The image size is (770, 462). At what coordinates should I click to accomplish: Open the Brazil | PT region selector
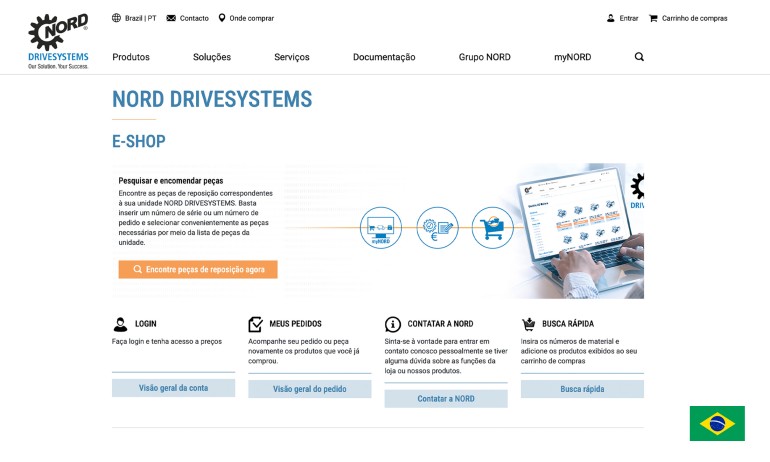click(140, 18)
